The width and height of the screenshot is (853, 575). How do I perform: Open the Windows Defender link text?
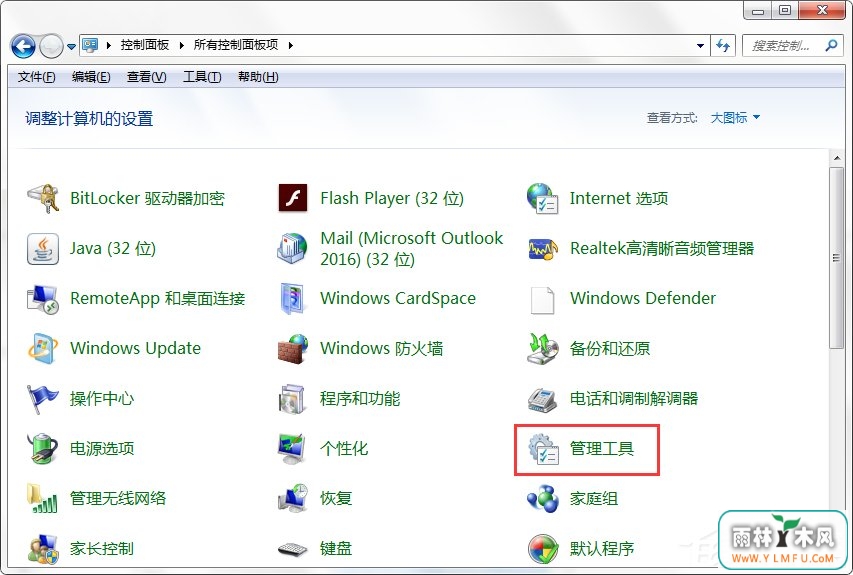(x=643, y=298)
